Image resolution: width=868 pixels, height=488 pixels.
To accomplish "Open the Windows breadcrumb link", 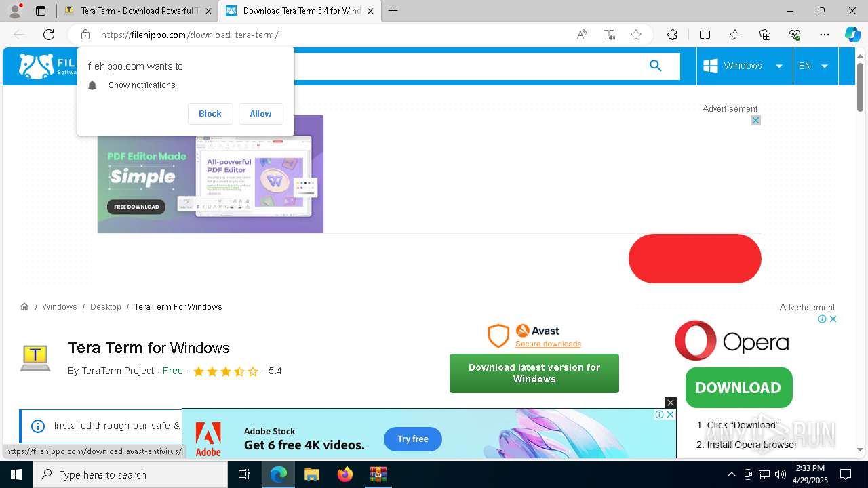I will point(60,307).
